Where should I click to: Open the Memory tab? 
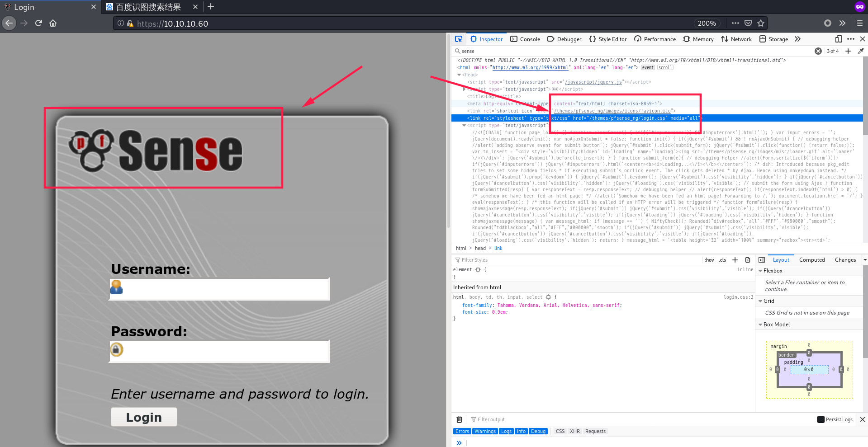pos(698,39)
